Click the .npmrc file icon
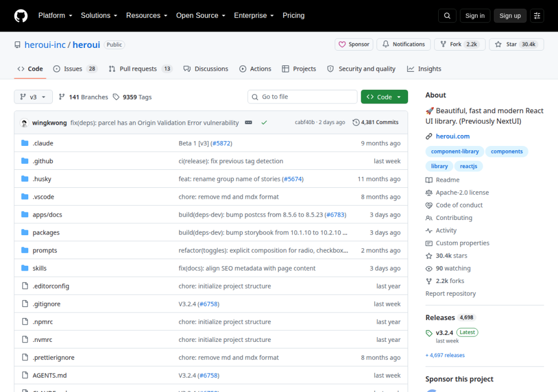 [x=25, y=322]
